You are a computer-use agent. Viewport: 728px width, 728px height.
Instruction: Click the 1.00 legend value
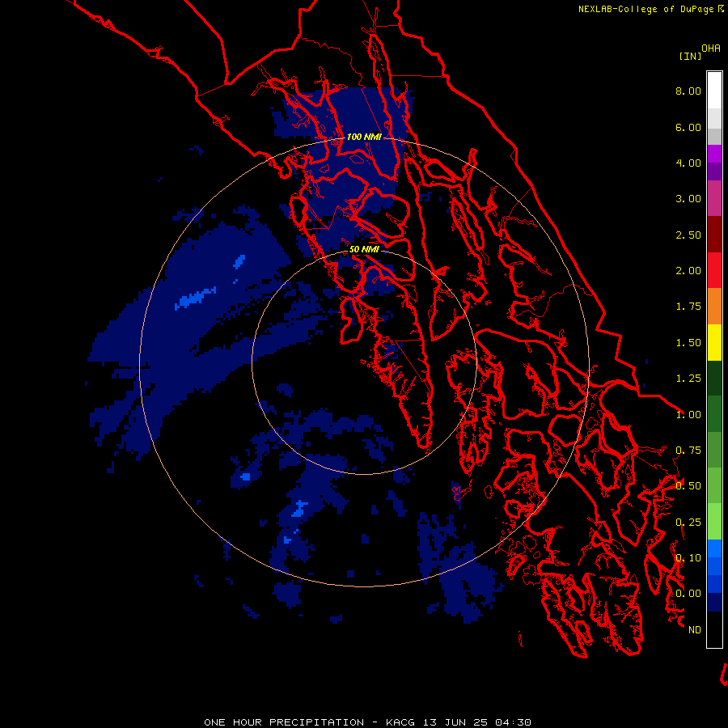[688, 415]
